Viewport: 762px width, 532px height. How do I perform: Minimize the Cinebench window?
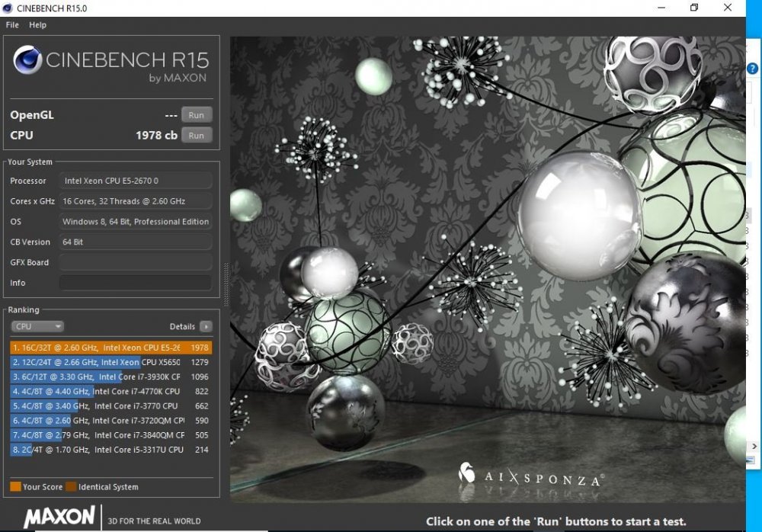tap(661, 8)
